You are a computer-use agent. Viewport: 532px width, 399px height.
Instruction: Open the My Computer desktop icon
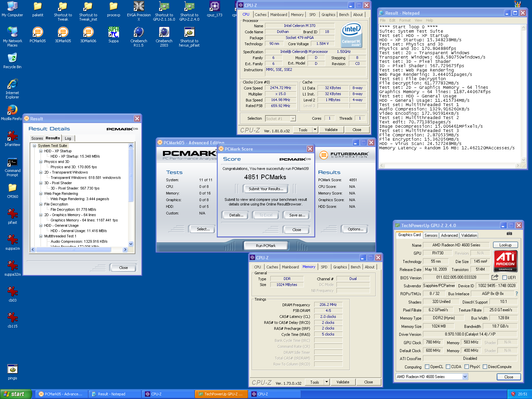pyautogui.click(x=12, y=9)
